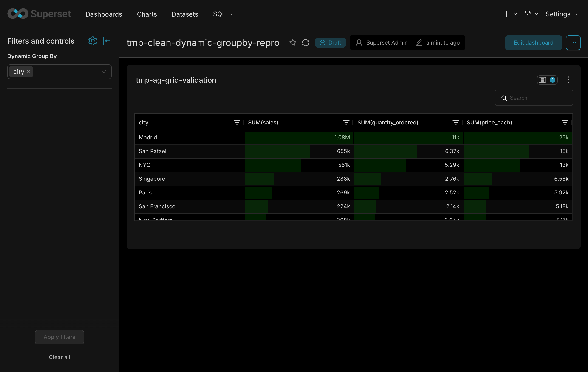The width and height of the screenshot is (588, 372).
Task: Open the theme paint roller menu
Action: pos(527,14)
